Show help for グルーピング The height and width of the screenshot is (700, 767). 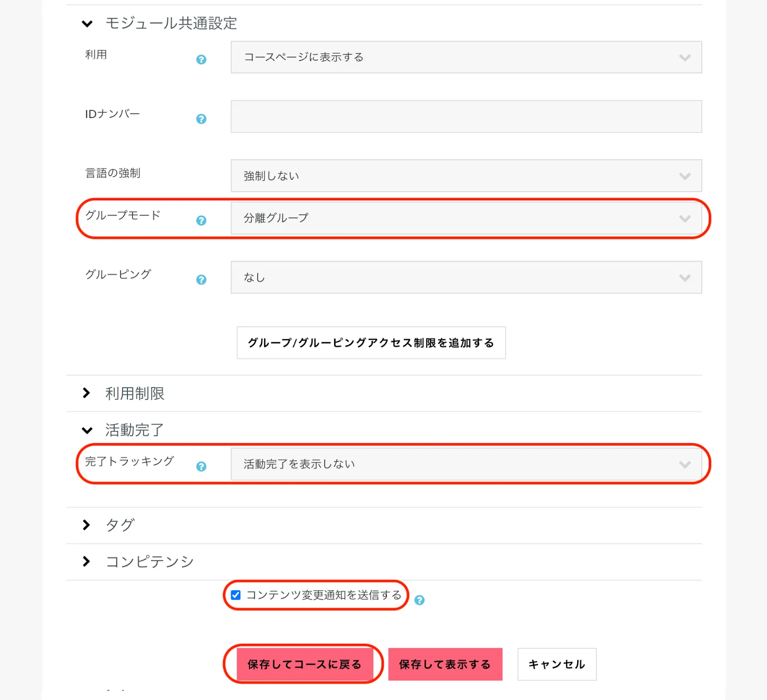[x=201, y=280]
